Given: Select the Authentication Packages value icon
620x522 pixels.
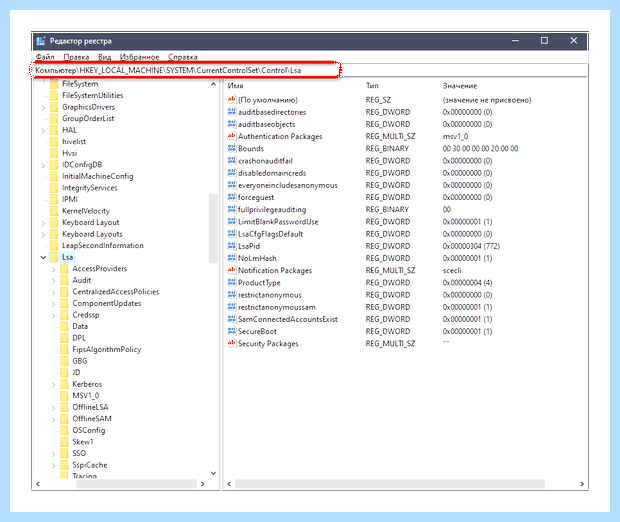Looking at the screenshot, I should pyautogui.click(x=232, y=136).
